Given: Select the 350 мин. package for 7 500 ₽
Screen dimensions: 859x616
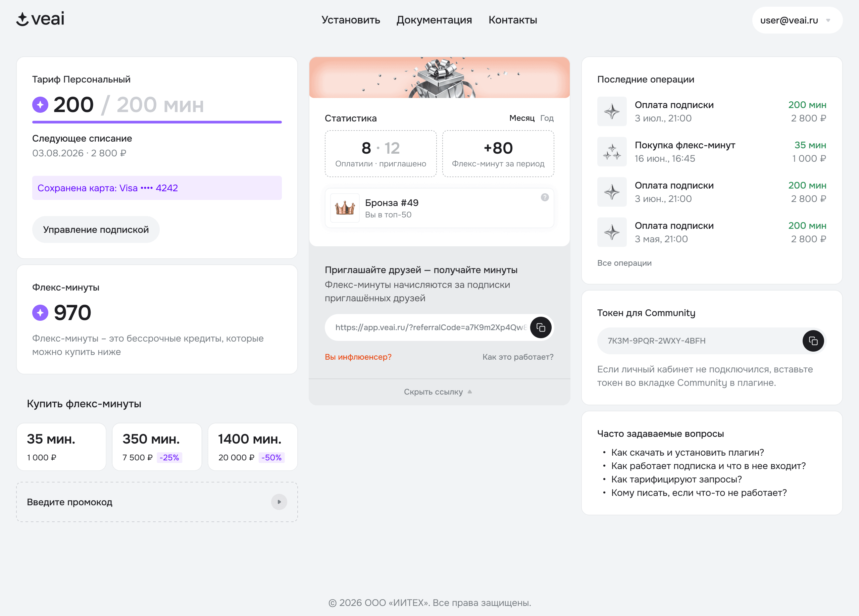Looking at the screenshot, I should (157, 447).
